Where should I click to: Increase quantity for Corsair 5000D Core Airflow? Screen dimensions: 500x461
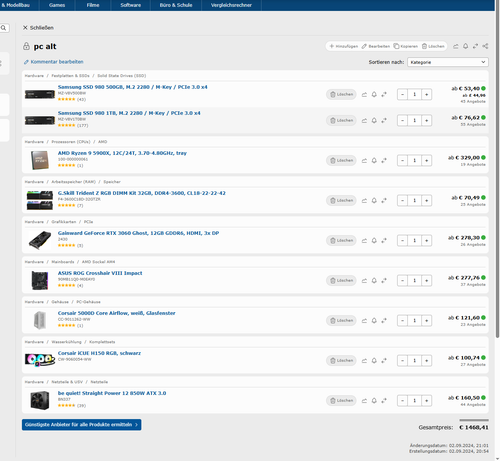[427, 321]
